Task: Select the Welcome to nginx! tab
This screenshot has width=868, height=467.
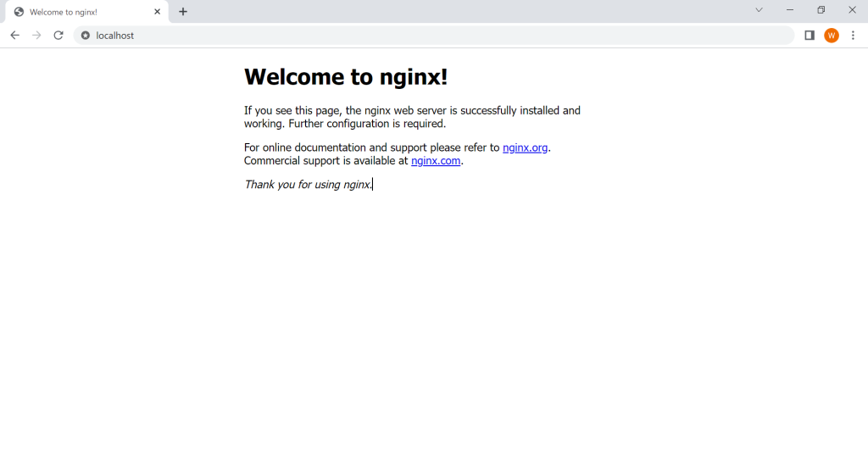Action: 86,12
